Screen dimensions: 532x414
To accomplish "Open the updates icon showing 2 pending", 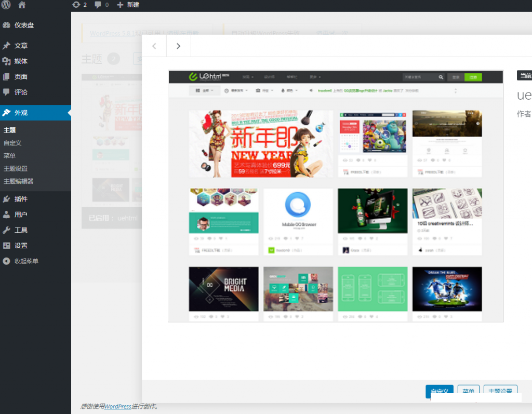I will coord(79,5).
